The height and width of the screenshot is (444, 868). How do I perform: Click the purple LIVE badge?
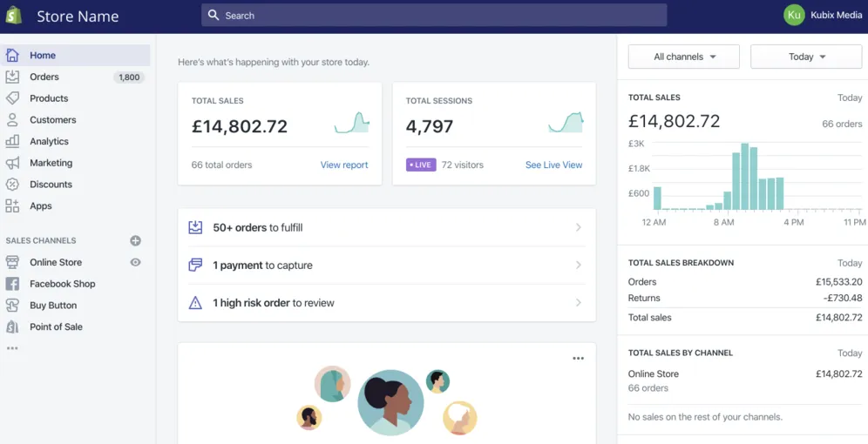[x=421, y=165]
